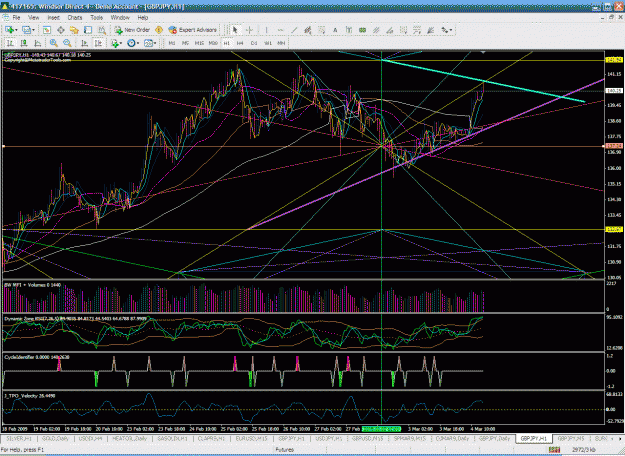Open the Periods clock icon

(x=131, y=43)
